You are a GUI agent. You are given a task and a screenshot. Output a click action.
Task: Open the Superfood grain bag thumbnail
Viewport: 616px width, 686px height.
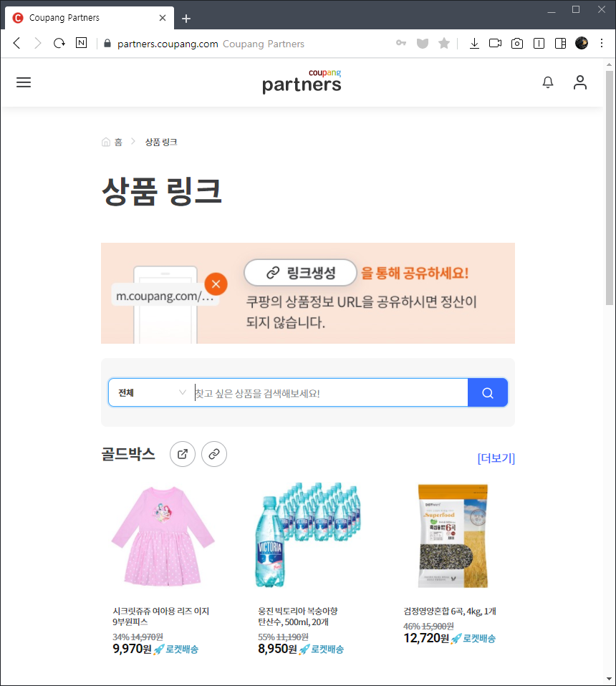tap(453, 536)
